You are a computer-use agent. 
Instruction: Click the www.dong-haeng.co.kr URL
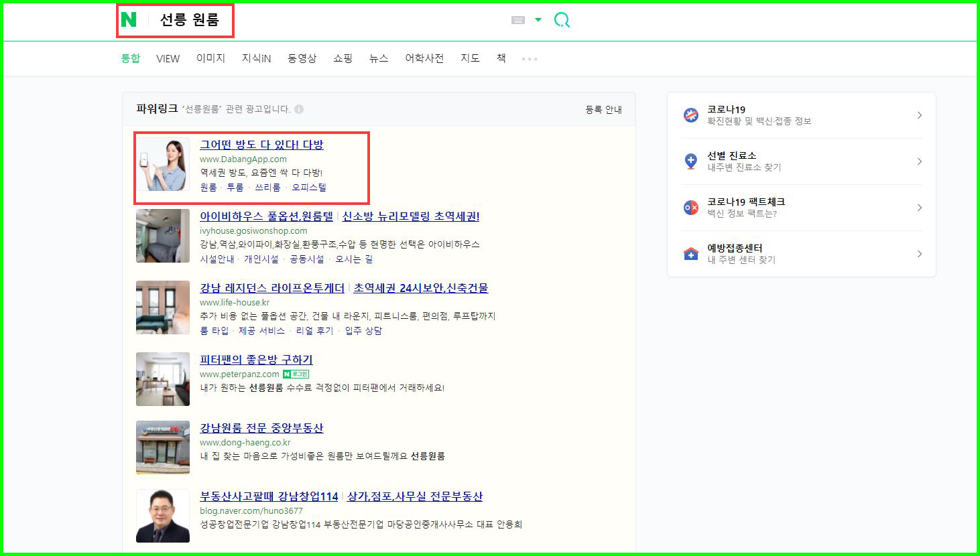point(245,443)
